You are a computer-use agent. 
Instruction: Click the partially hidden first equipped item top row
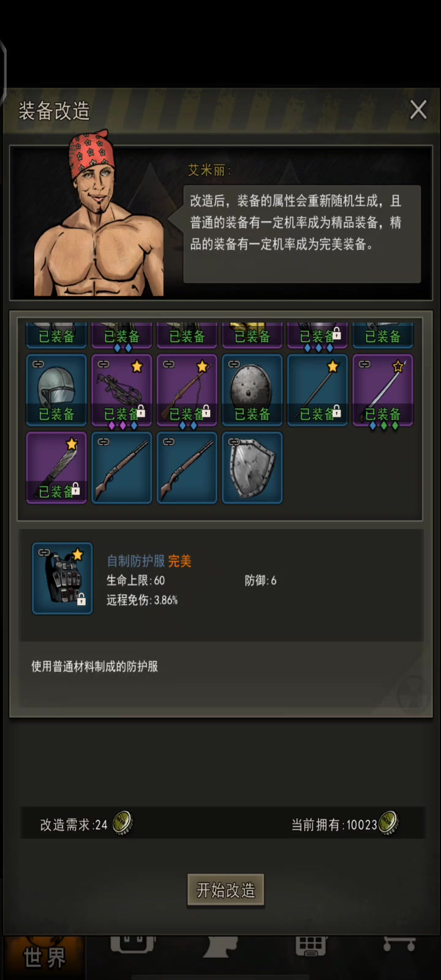(56, 334)
